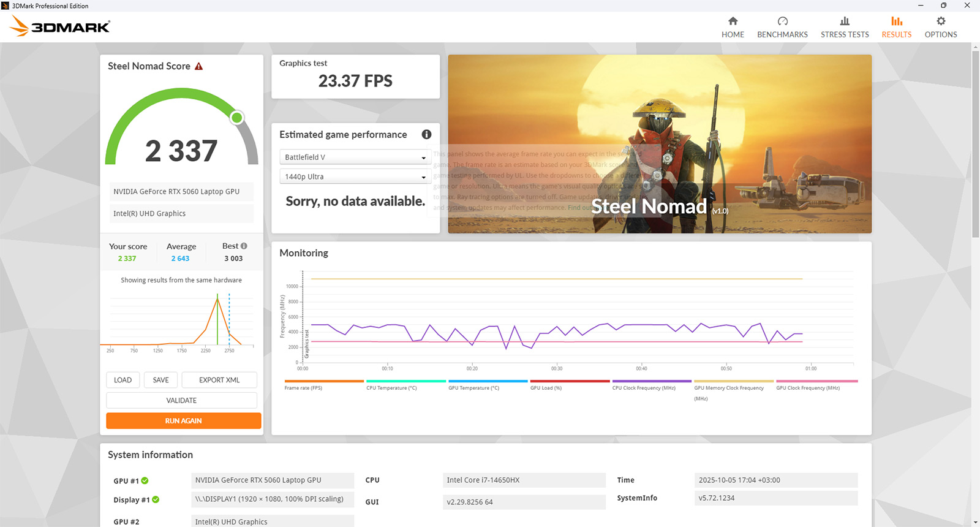Click the red warning triangle beside Steel Nomad Score
The height and width of the screenshot is (527, 980).
[x=198, y=66]
